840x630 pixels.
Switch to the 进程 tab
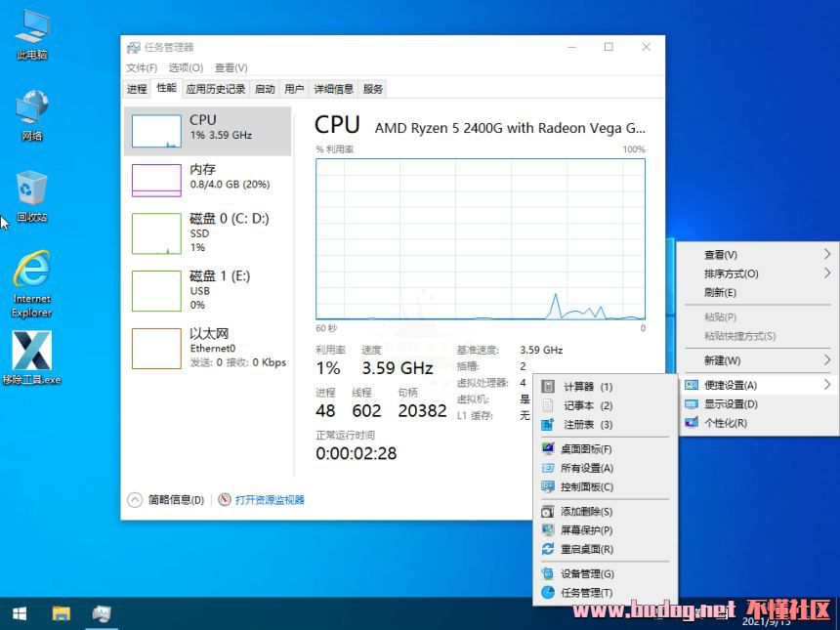coord(137,89)
